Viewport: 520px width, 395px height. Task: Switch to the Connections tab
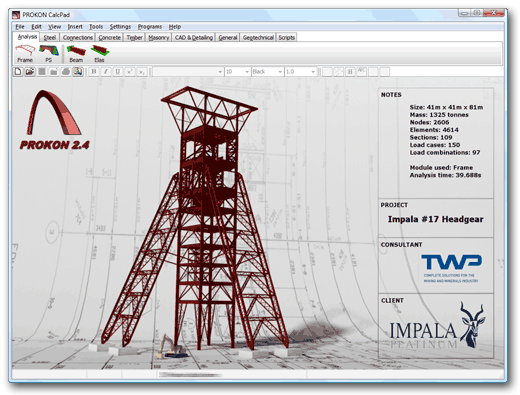click(78, 37)
